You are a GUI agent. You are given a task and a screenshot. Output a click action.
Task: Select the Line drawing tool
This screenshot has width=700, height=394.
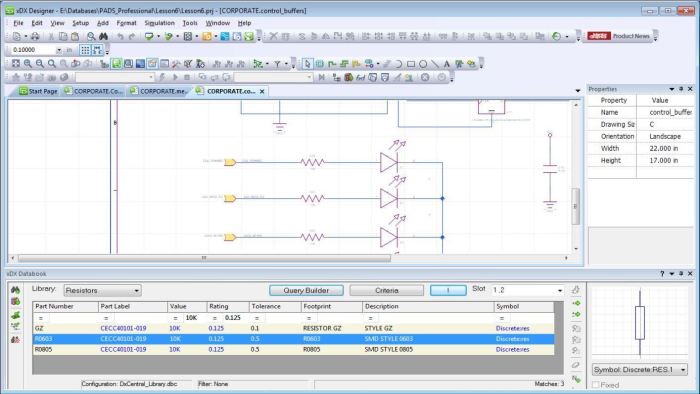pos(435,64)
